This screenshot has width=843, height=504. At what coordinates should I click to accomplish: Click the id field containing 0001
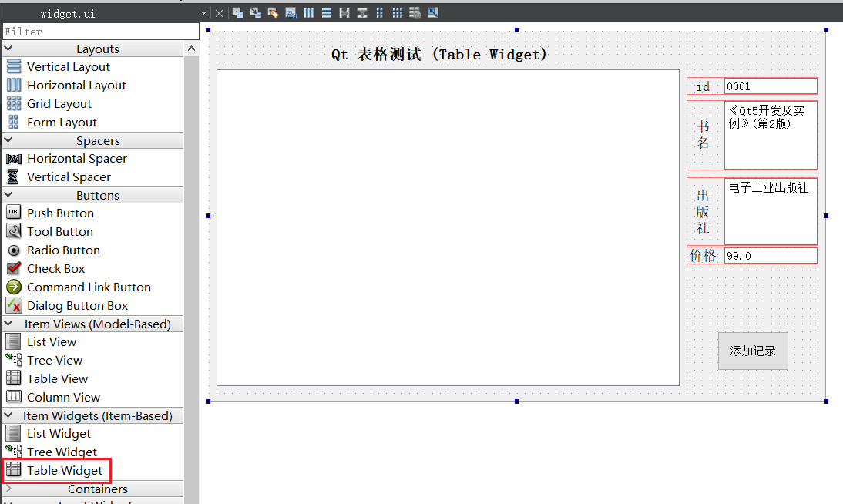point(771,86)
